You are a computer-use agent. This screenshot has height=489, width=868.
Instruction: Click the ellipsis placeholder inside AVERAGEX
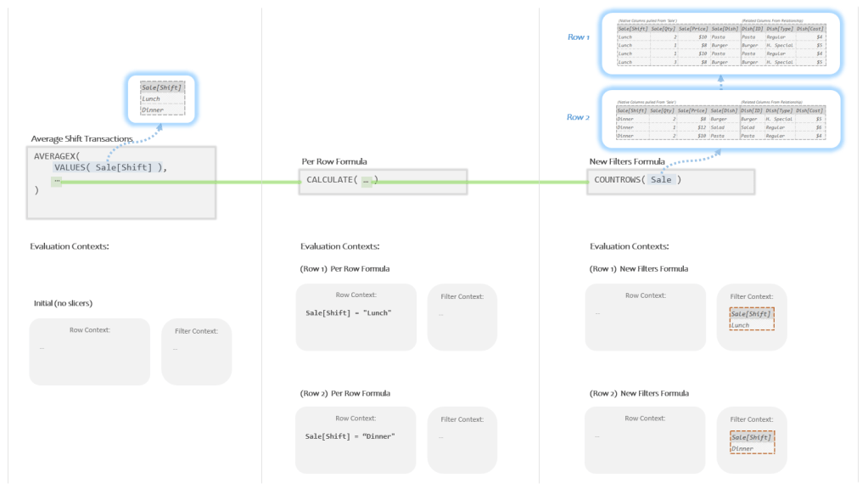pos(56,182)
